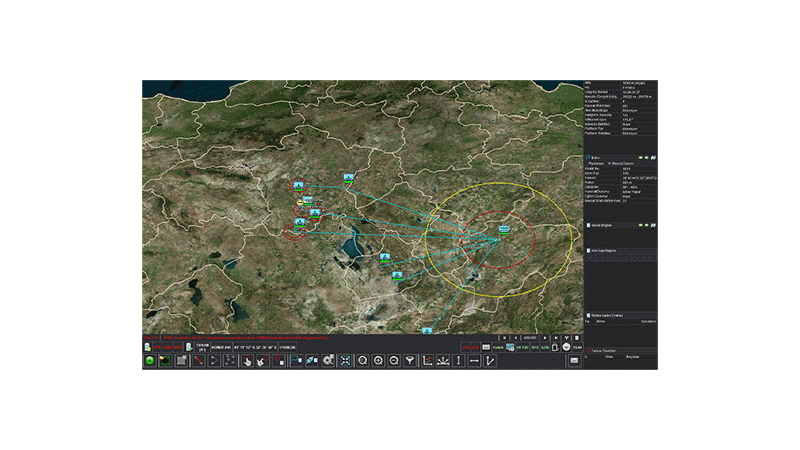The height and width of the screenshot is (450, 800).
Task: Click the red shape tool icon
Action: point(279,361)
